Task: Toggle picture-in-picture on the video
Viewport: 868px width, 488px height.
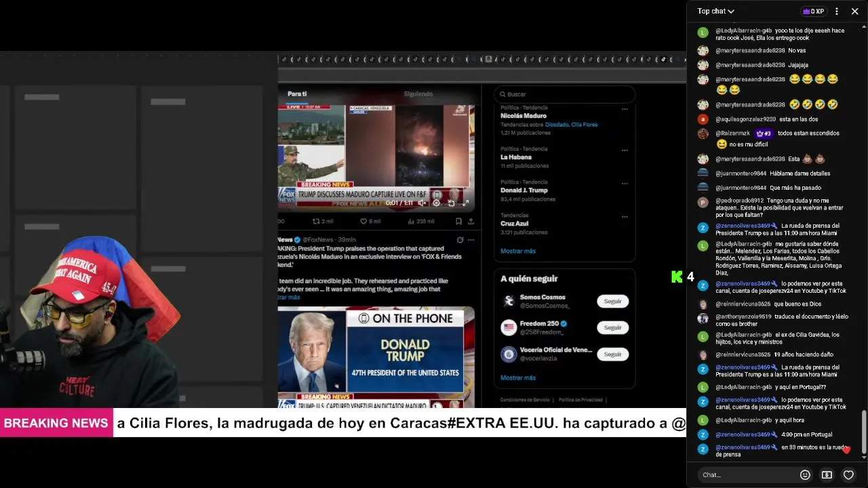Action: [x=451, y=203]
